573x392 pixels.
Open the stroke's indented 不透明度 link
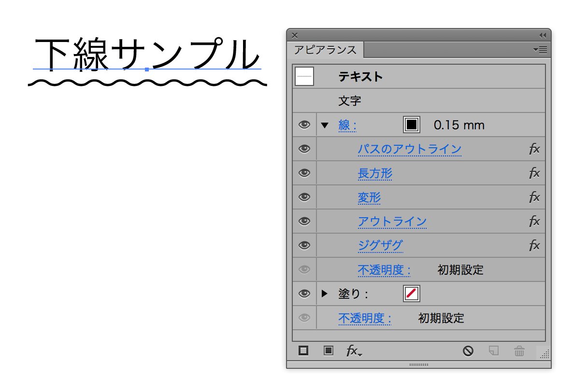coord(384,270)
